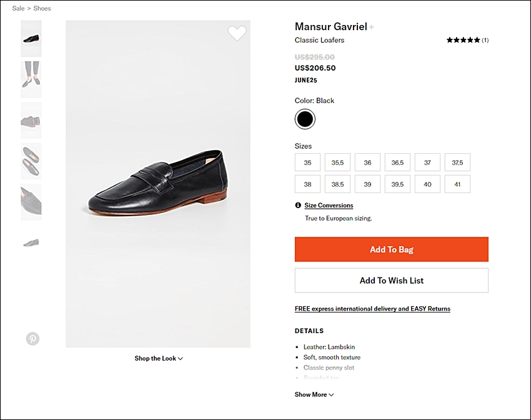Click the heart favorite icon on product image
Image resolution: width=531 pixels, height=420 pixels.
click(x=237, y=33)
